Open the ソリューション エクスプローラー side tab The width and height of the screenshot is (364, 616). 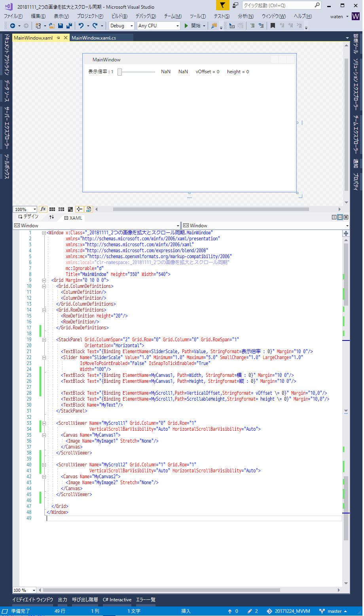point(356,84)
